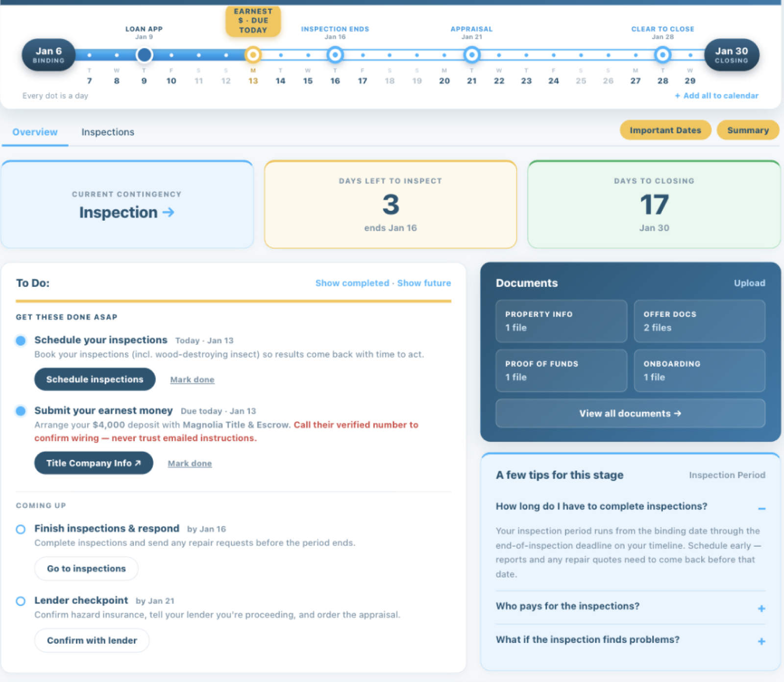The height and width of the screenshot is (682, 784).
Task: Switch to the Inspections tab
Action: [x=108, y=132]
